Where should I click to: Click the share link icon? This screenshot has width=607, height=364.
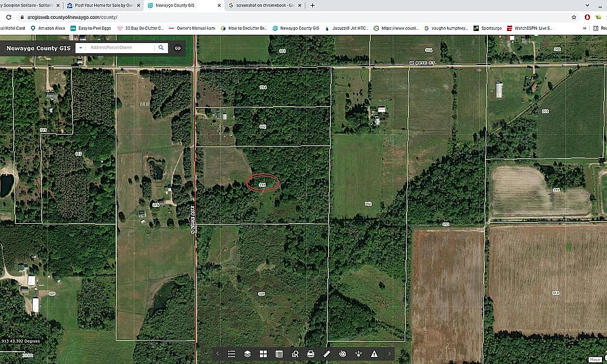[x=178, y=48]
